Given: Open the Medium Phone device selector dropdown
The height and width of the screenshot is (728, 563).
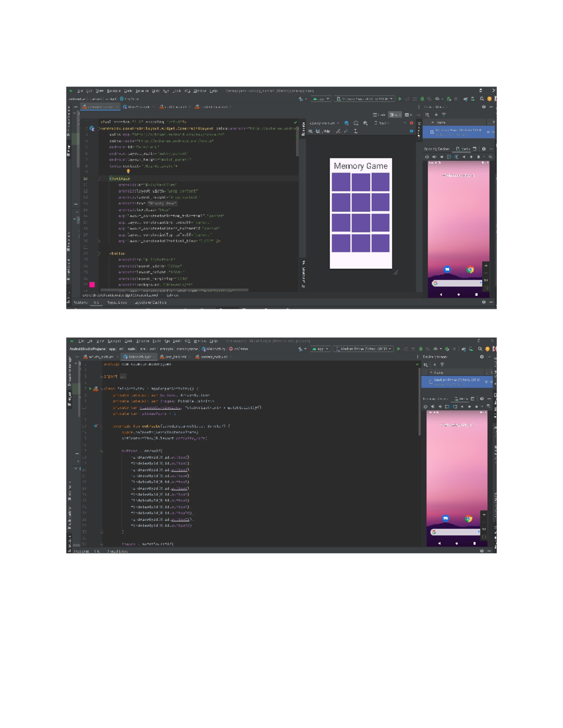Looking at the screenshot, I should [364, 99].
